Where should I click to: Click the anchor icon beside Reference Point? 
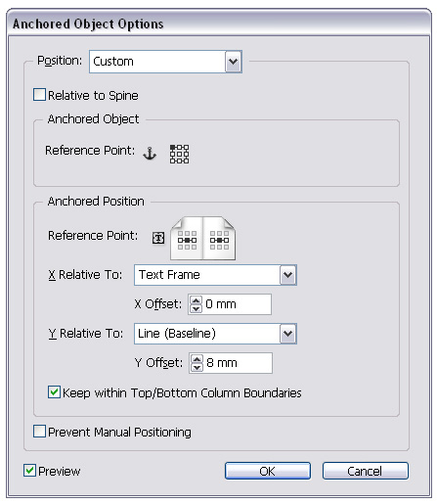[x=150, y=154]
